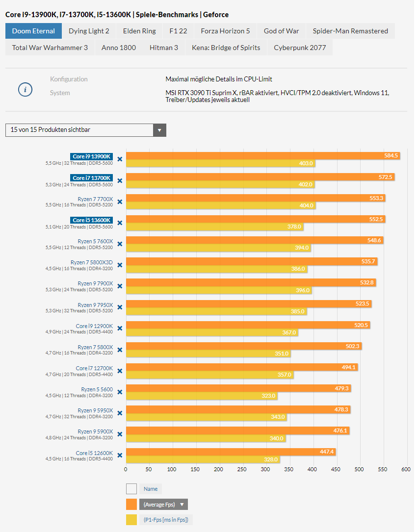Remove Ryzen 9 7950X using its X icon
Screen dimensions: 418x532
tap(120, 307)
